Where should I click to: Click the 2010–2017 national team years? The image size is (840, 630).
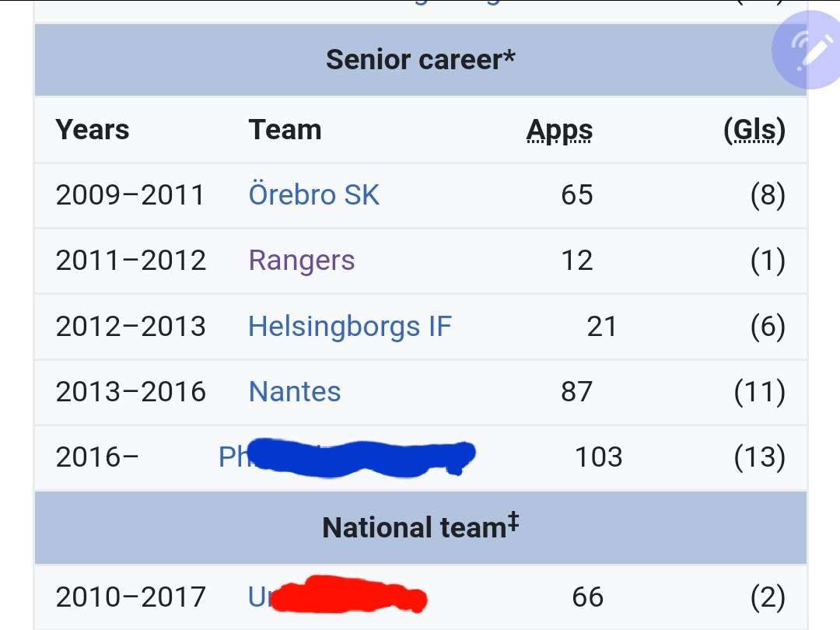pyautogui.click(x=131, y=597)
